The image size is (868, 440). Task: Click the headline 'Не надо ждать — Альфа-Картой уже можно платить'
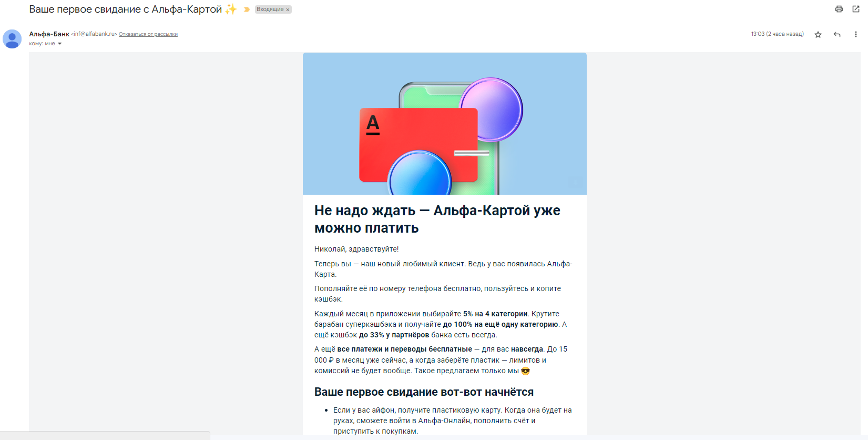click(x=437, y=219)
